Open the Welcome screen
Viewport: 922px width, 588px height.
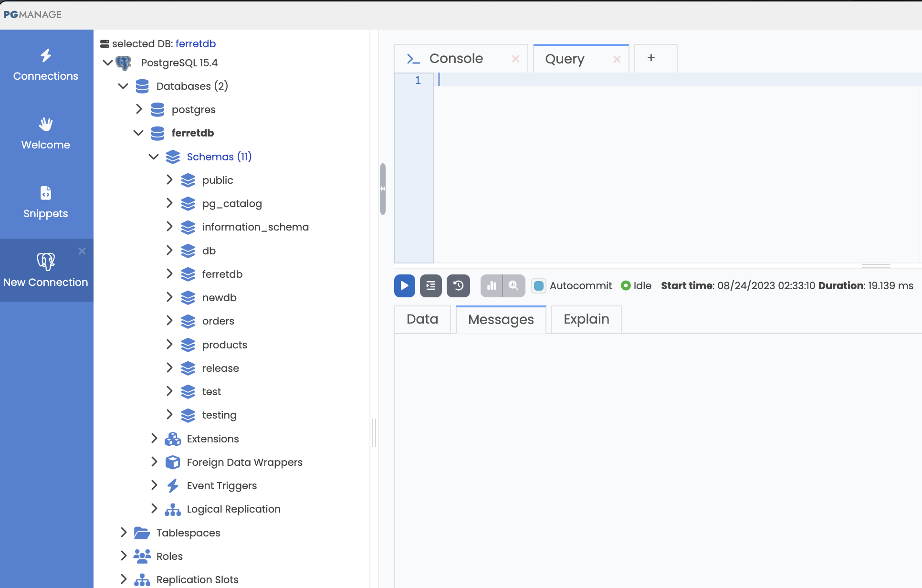[45, 134]
